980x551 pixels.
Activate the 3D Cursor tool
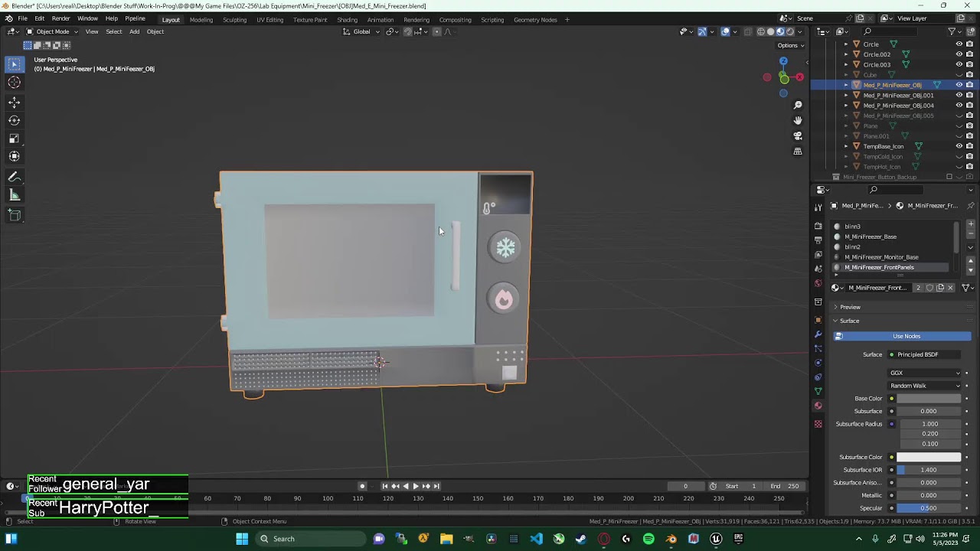[x=14, y=83]
